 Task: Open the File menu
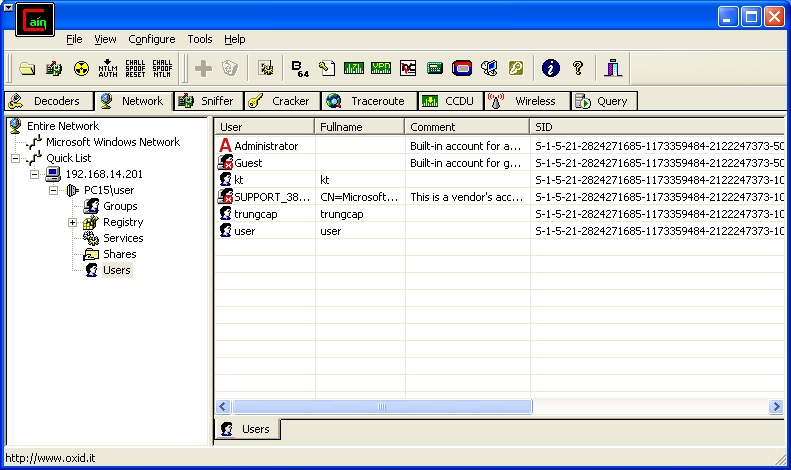coord(74,39)
